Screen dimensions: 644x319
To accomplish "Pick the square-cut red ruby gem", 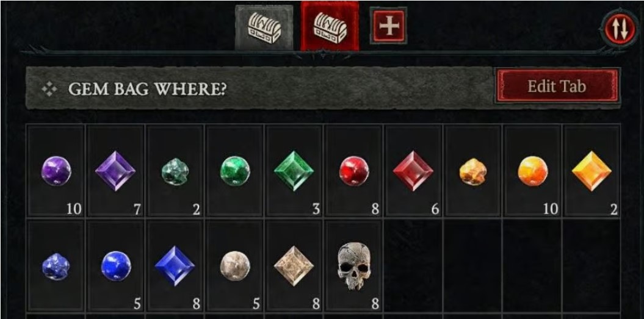I will point(413,171).
